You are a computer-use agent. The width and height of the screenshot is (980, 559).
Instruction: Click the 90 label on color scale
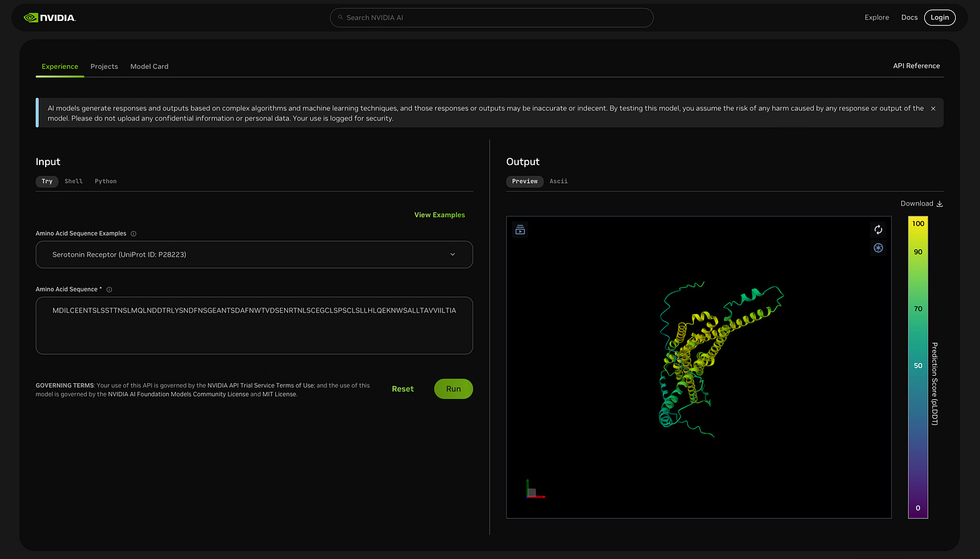[918, 252]
